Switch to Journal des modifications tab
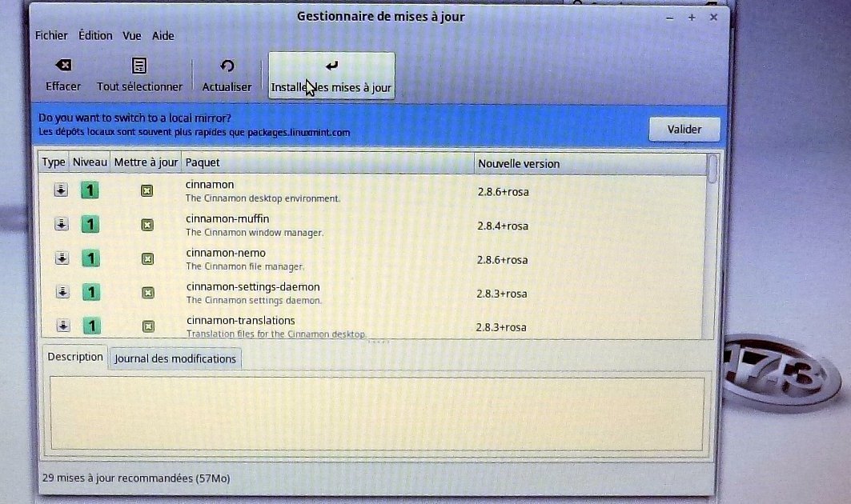Image resolution: width=851 pixels, height=504 pixels. (175, 358)
